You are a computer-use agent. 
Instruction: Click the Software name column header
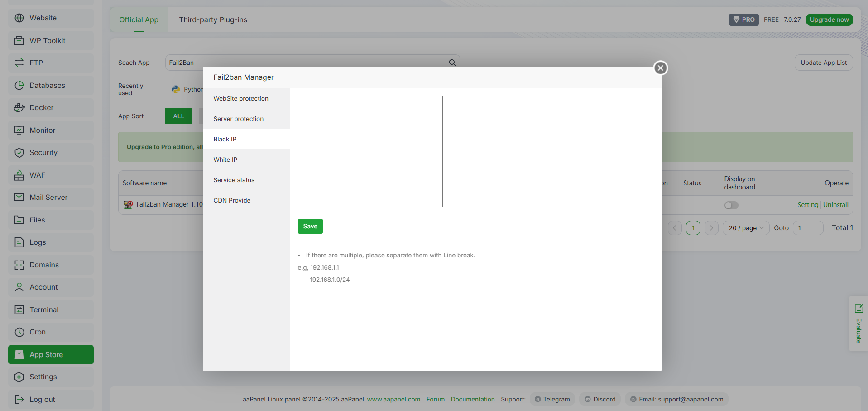point(144,183)
